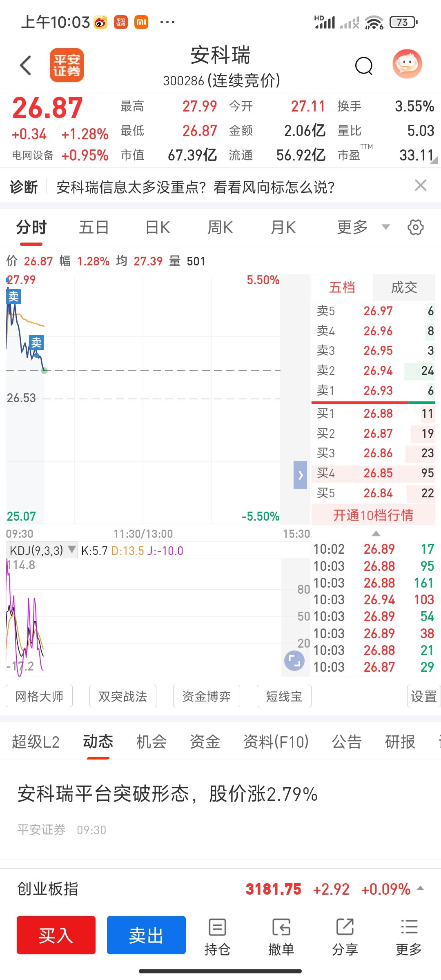This screenshot has width=441, height=980.
Task: Tap the three-dot notifications icon in status bar
Action: (x=167, y=22)
